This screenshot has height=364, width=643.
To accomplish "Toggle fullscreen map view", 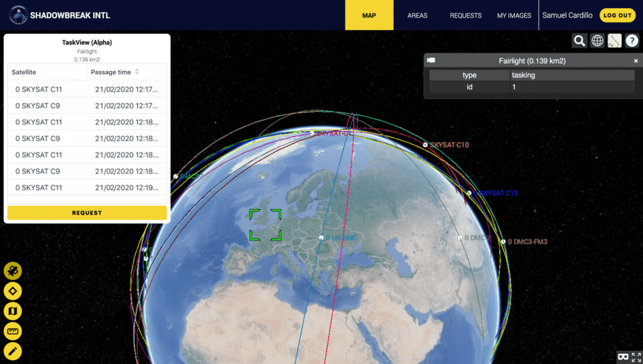I will (636, 356).
